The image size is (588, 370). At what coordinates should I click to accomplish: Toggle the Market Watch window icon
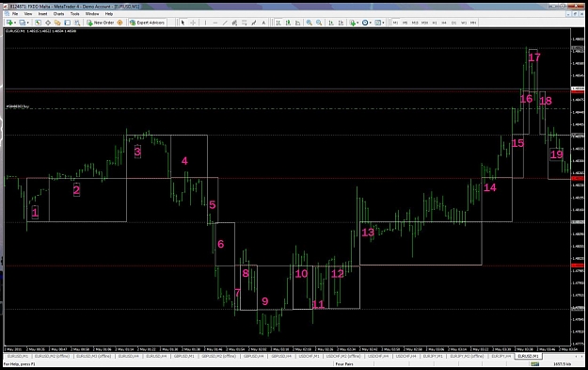coord(38,23)
